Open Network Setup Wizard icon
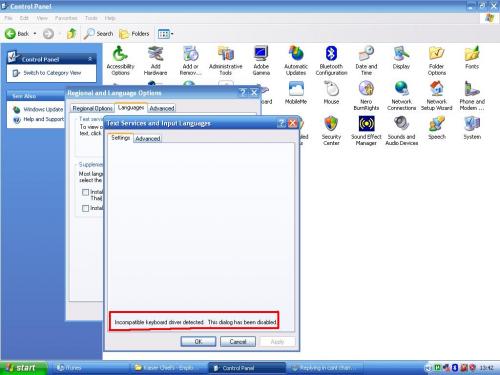500x375 pixels. coord(436,96)
